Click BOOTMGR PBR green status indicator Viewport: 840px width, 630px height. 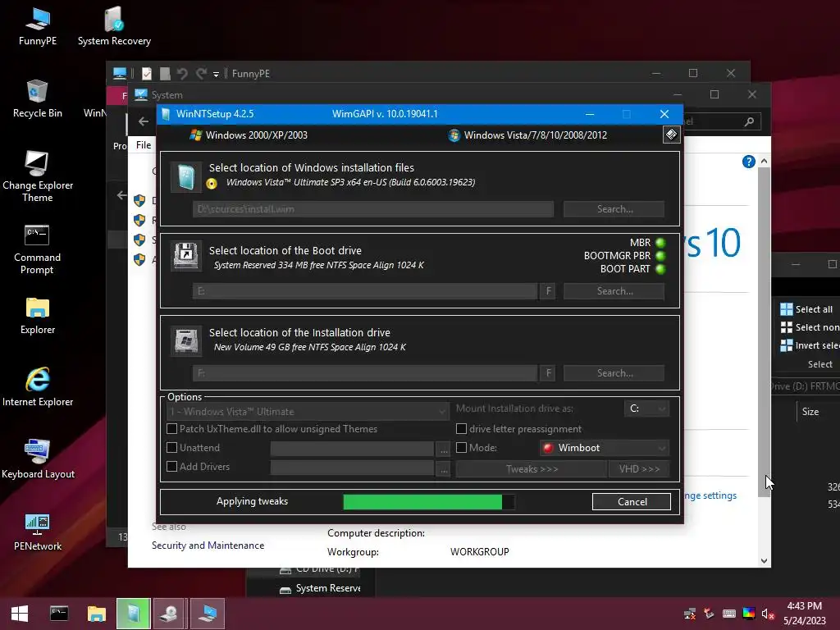(660, 256)
